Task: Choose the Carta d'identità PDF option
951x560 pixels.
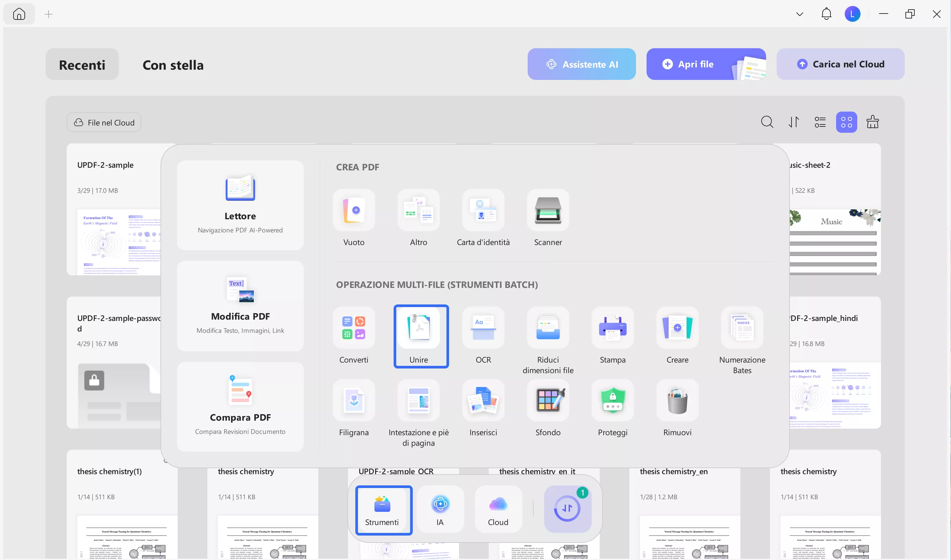Action: point(483,211)
